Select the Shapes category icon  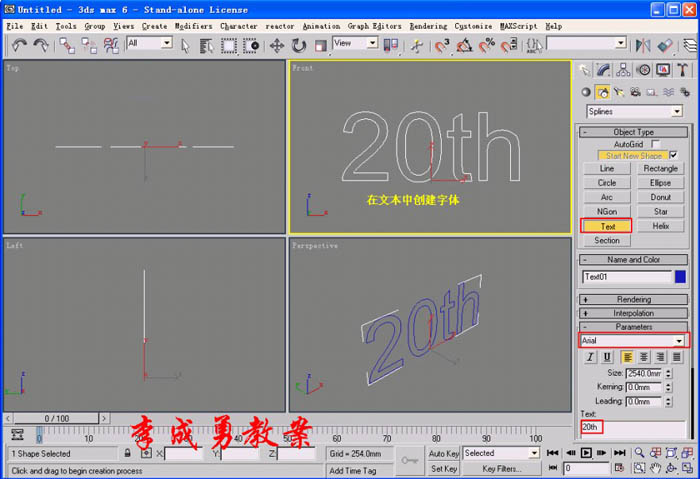603,92
